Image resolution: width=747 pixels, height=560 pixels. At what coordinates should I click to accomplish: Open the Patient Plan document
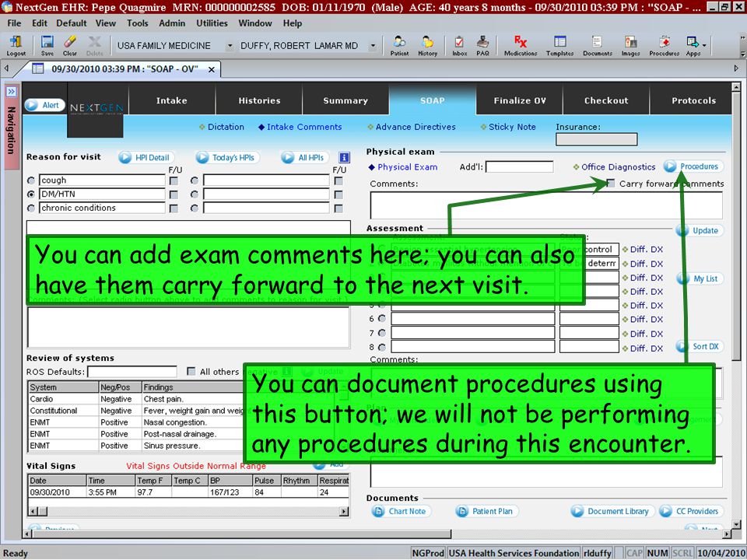(x=486, y=511)
